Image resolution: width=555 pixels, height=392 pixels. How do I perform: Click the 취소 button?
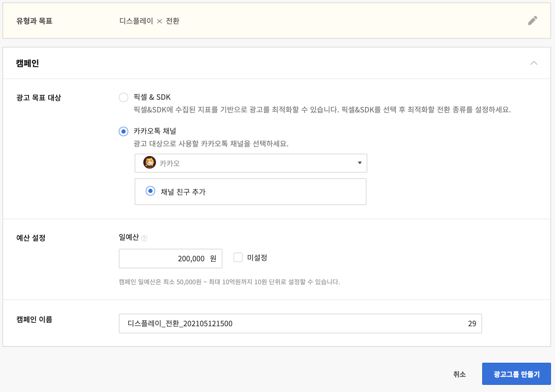pyautogui.click(x=459, y=374)
